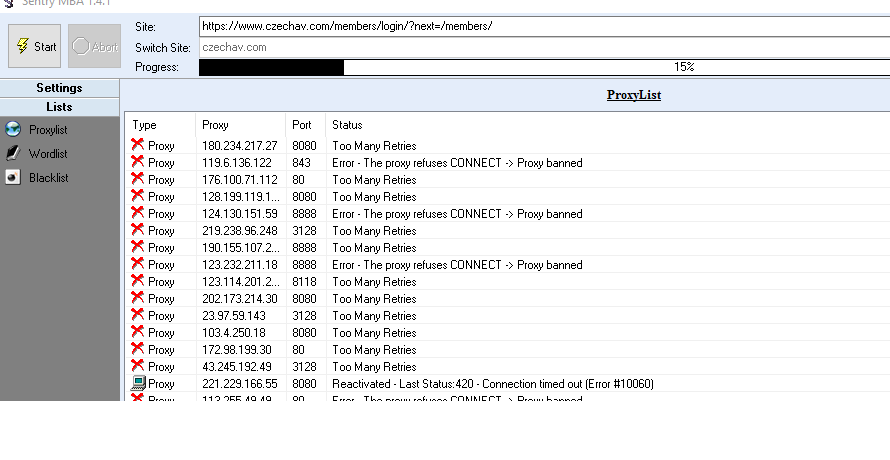Click computer icon for proxy 221.229.166.55
The image size is (890, 460).
[138, 383]
